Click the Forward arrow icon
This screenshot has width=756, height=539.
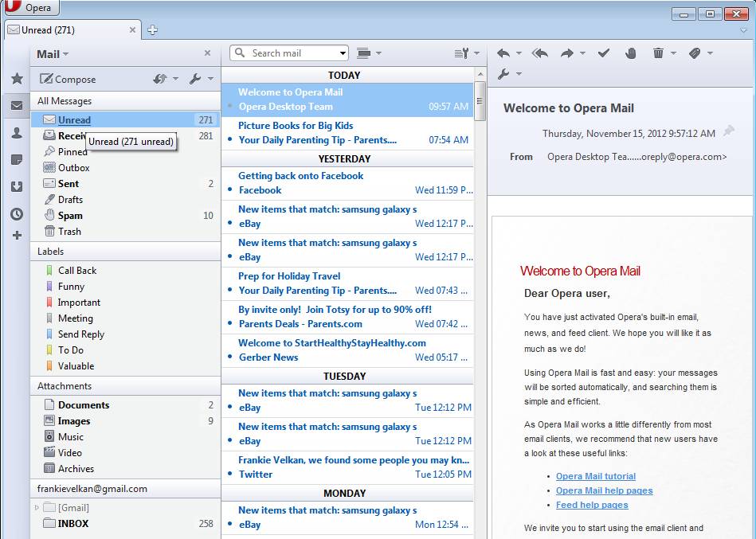567,53
